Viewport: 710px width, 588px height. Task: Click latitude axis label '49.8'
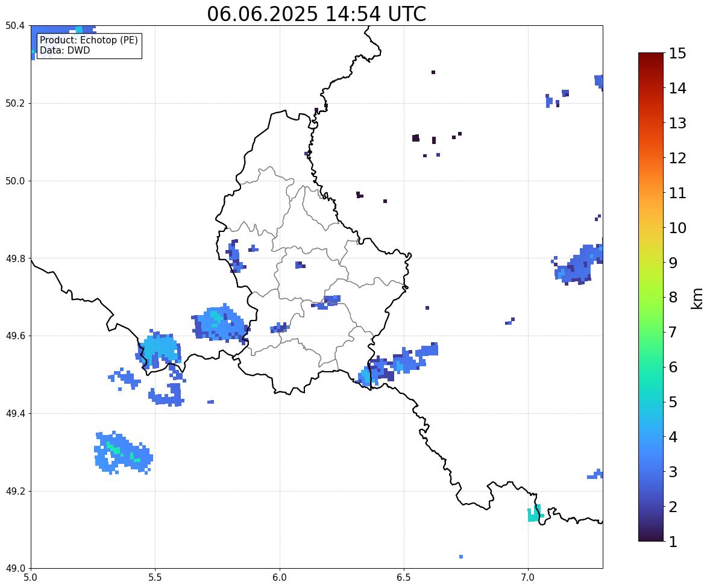click(x=15, y=258)
